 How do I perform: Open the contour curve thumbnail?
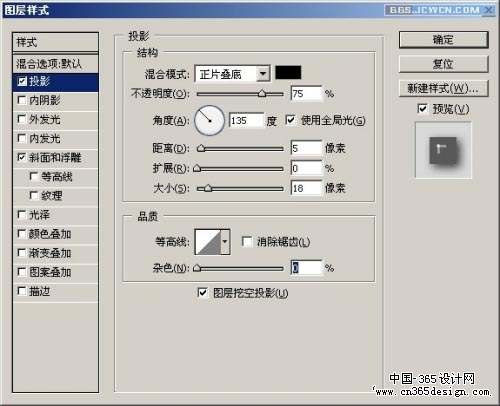click(x=208, y=242)
